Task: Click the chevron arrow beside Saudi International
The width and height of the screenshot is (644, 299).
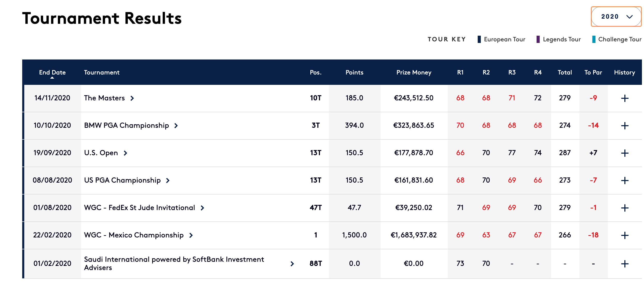Action: click(292, 264)
